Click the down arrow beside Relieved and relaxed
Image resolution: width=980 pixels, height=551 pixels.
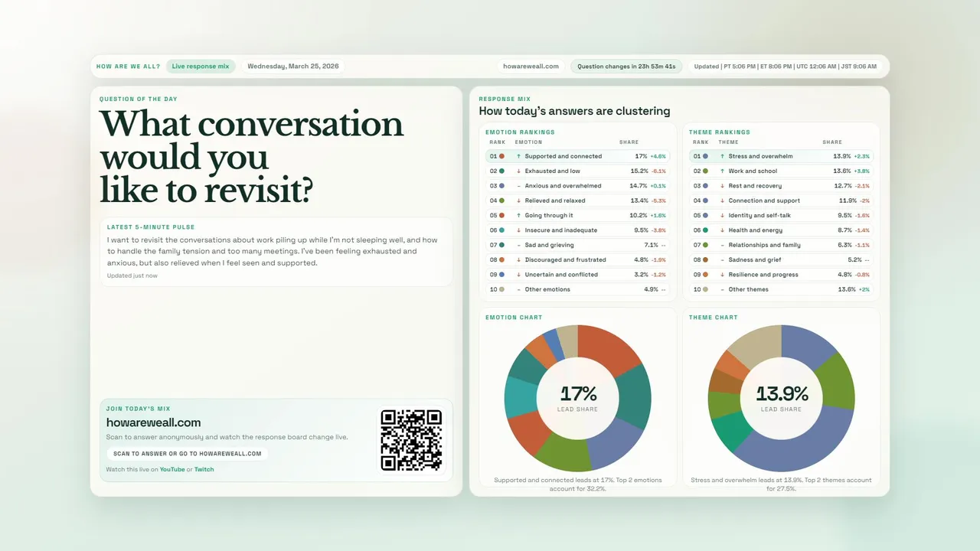[x=519, y=201]
